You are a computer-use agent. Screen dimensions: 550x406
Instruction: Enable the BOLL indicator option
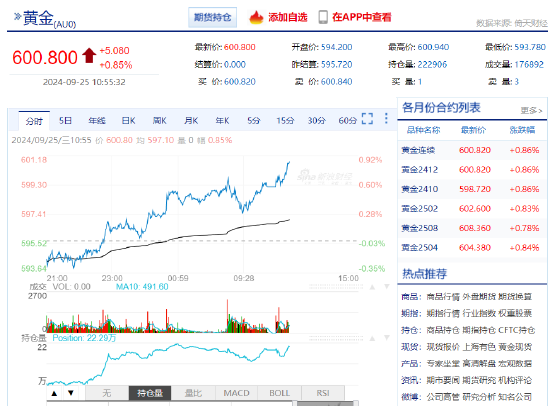(280, 393)
